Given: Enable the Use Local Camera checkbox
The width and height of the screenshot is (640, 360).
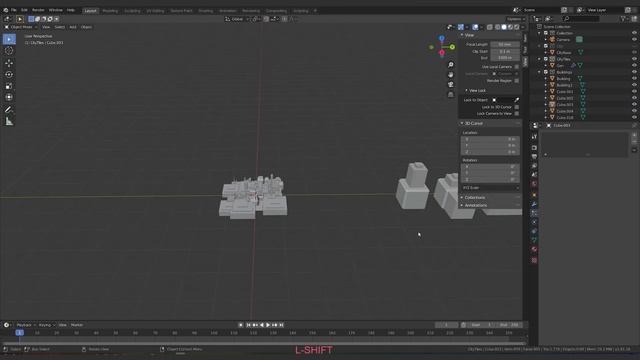Looking at the screenshot, I should (x=517, y=67).
